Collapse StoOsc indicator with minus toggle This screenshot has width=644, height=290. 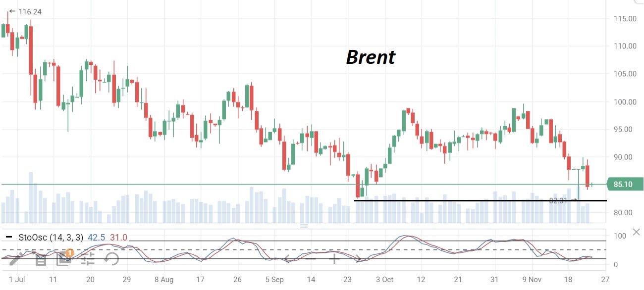8,238
